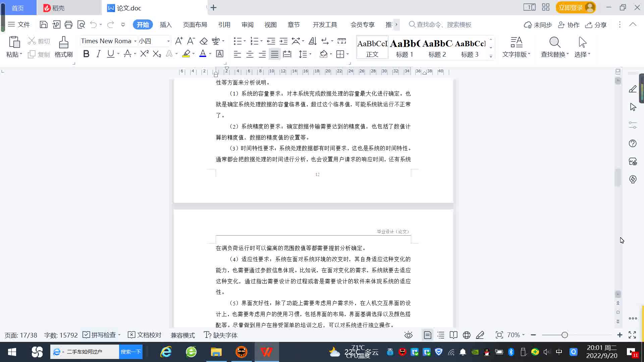Click 缺失字体 in the status bar
The image size is (644, 362).
pos(220,335)
